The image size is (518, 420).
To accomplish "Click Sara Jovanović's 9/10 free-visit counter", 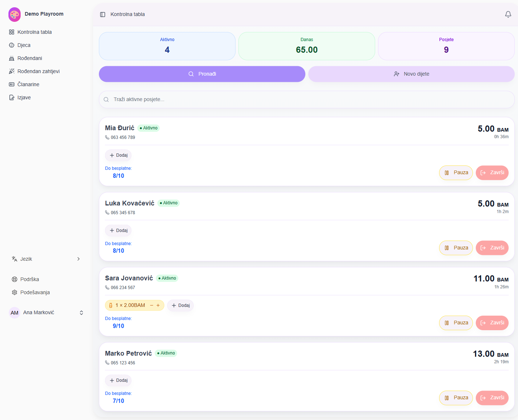I will tap(119, 326).
